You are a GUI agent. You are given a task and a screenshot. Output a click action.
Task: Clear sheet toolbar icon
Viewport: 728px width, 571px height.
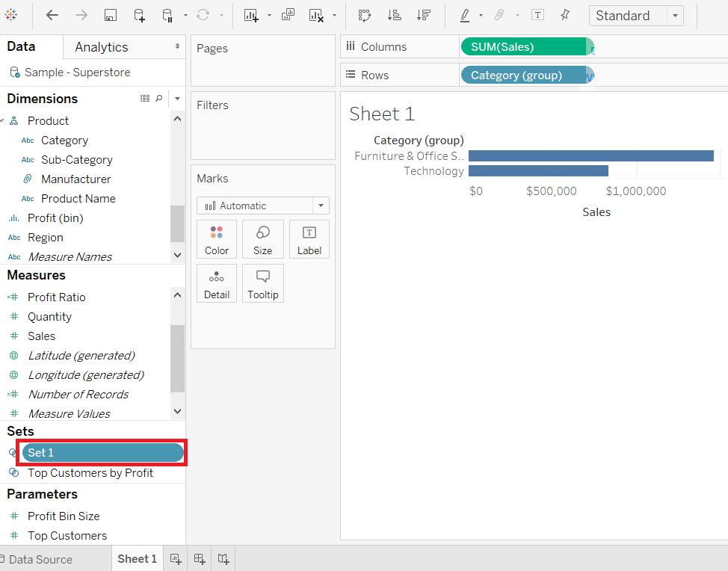coord(316,15)
